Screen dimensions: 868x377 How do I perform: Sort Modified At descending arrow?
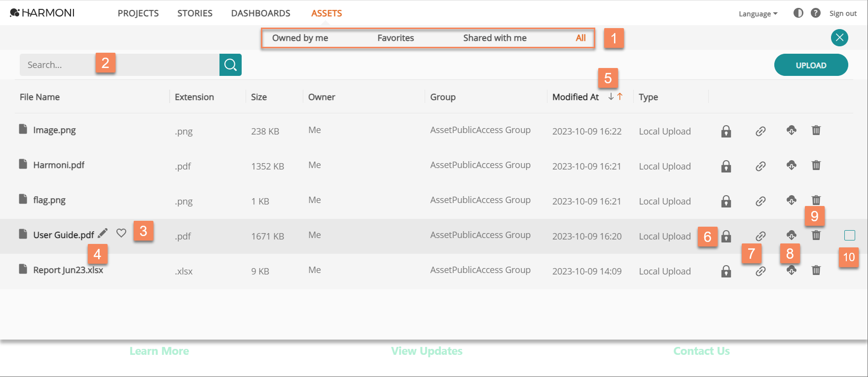tap(611, 97)
